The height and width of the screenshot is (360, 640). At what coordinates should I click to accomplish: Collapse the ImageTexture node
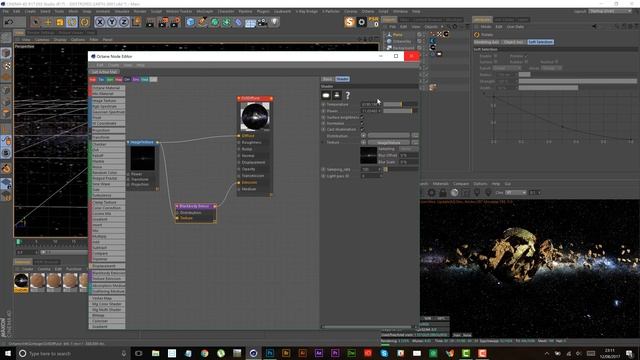(128, 142)
